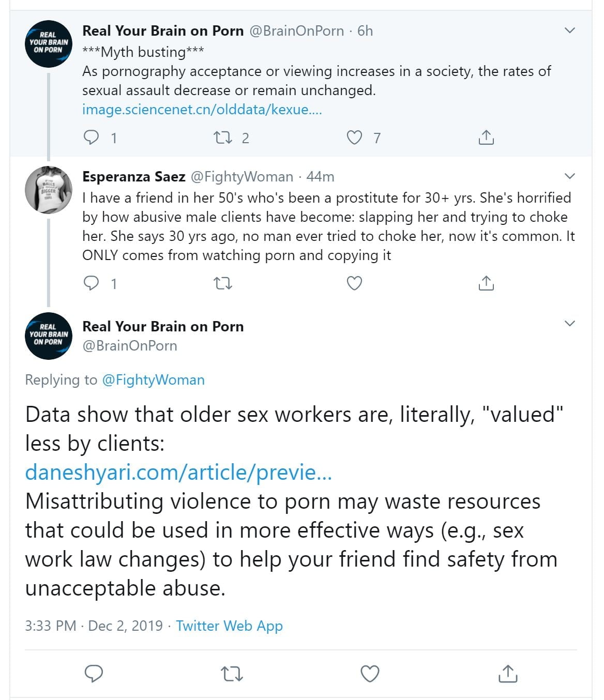Click the @FightyWoman mention in Replying to
Image resolution: width=604 pixels, height=700 pixels.
153,380
